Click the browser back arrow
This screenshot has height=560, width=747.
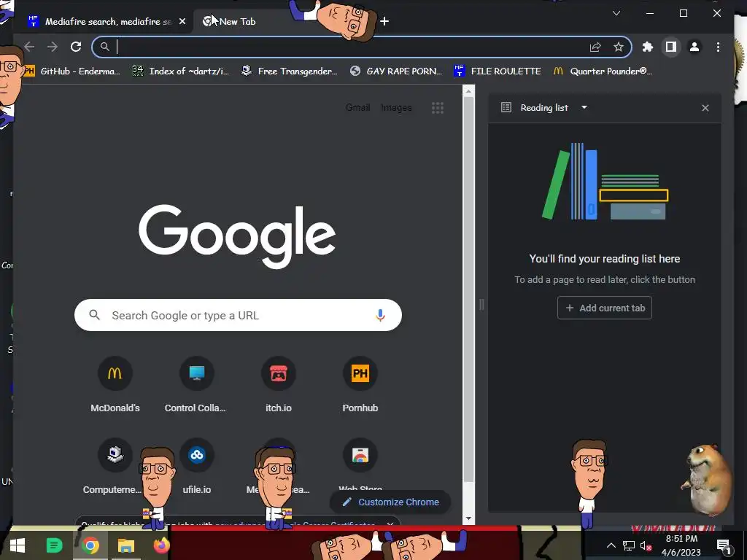coord(29,47)
